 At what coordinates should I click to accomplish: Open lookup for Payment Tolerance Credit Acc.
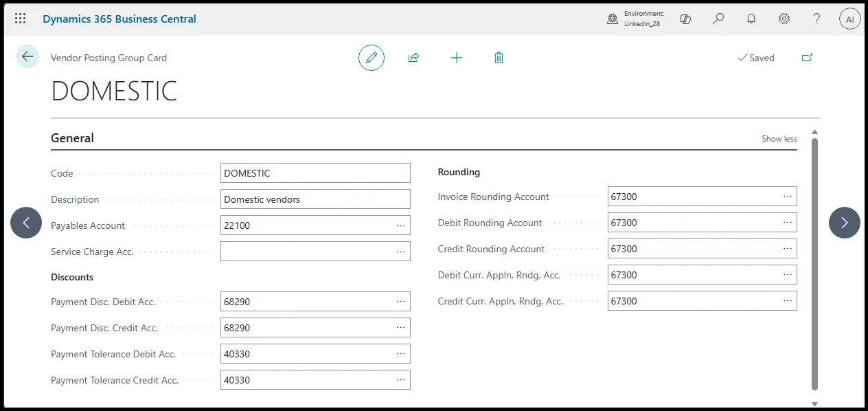tap(401, 380)
